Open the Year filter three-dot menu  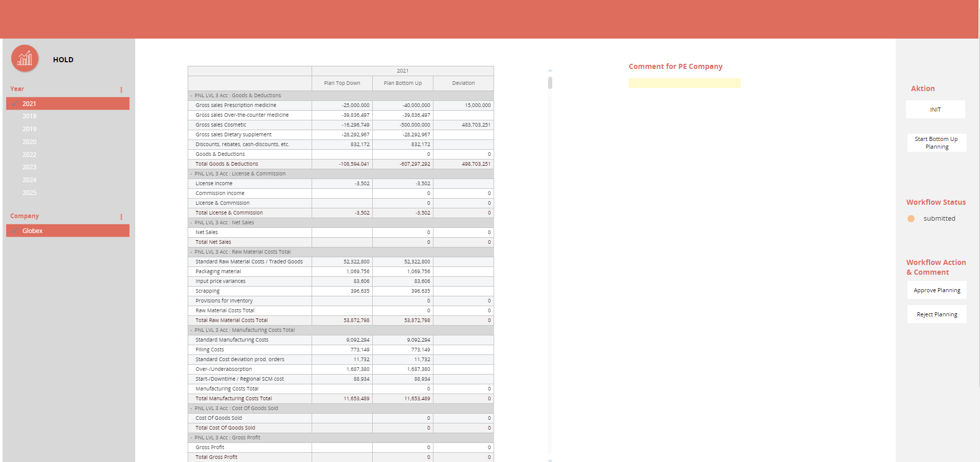point(121,90)
